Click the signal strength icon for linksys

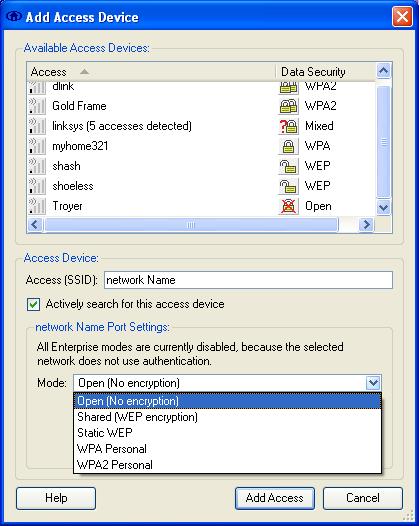click(37, 126)
